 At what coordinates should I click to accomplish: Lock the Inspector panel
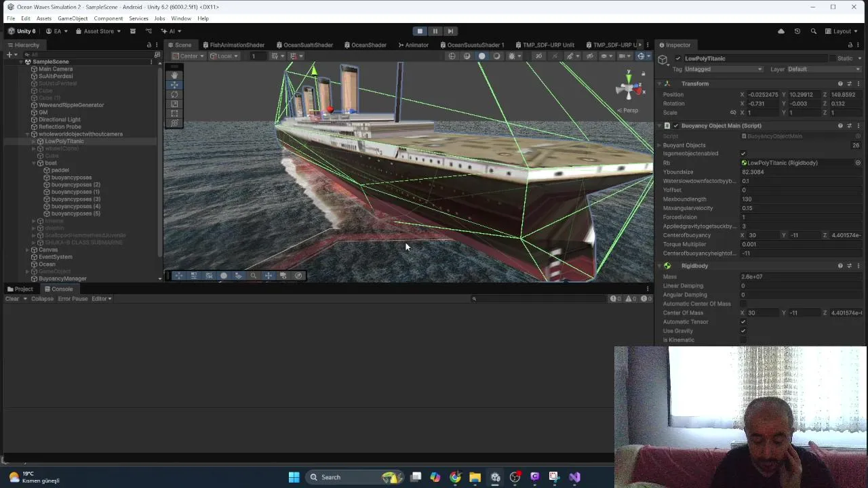pyautogui.click(x=852, y=45)
